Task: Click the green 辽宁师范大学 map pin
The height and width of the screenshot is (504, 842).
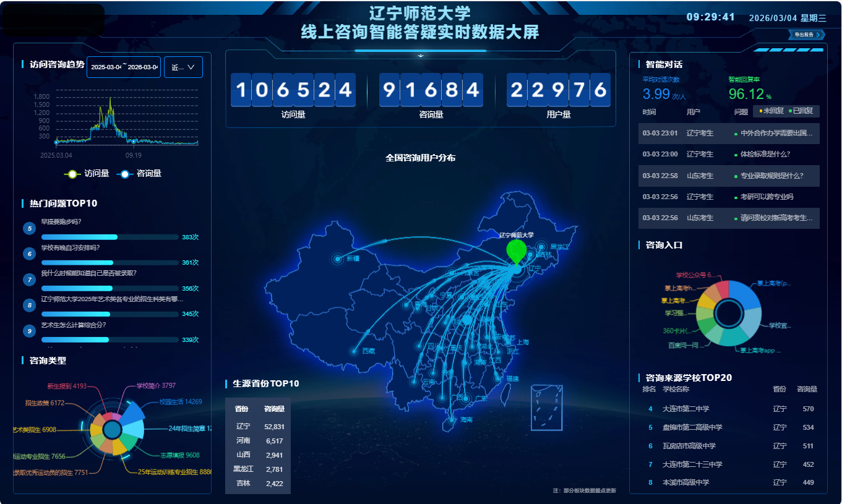Action: 516,250
